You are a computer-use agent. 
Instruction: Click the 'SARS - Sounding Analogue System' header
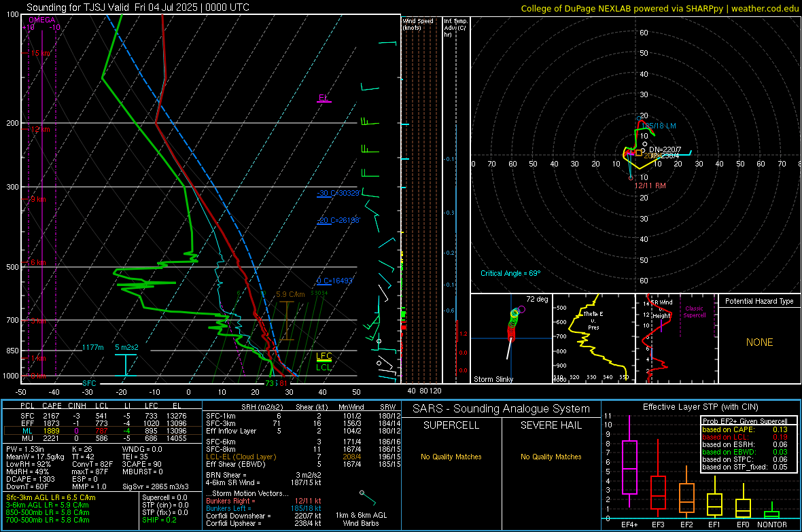[502, 409]
